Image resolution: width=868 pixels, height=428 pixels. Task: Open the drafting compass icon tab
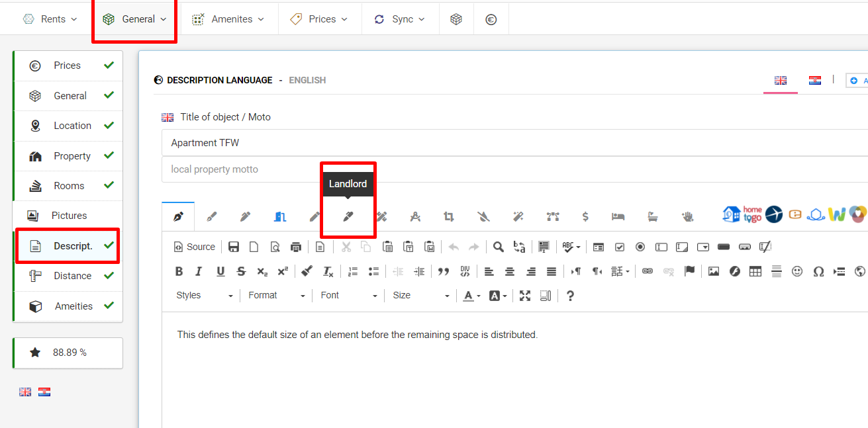(x=416, y=216)
